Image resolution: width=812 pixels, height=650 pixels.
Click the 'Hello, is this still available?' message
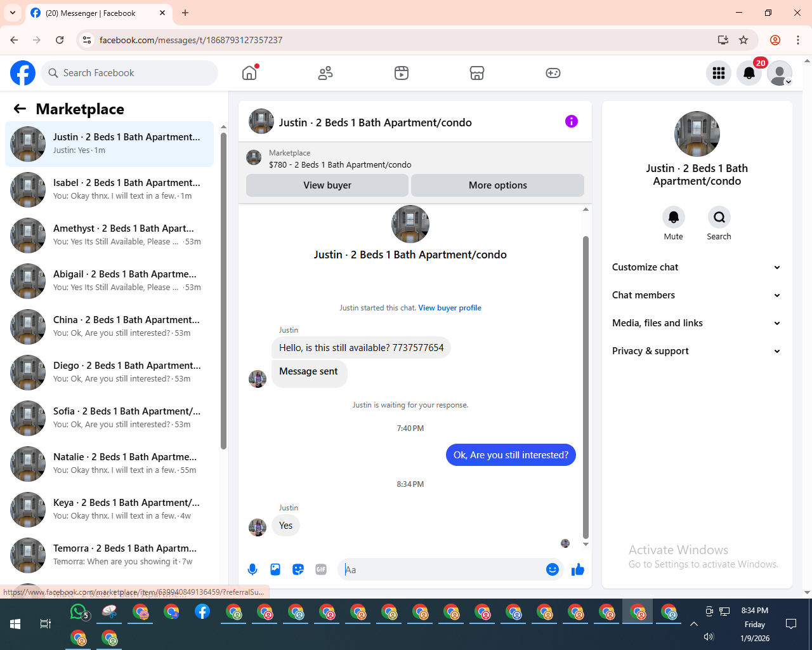point(361,348)
